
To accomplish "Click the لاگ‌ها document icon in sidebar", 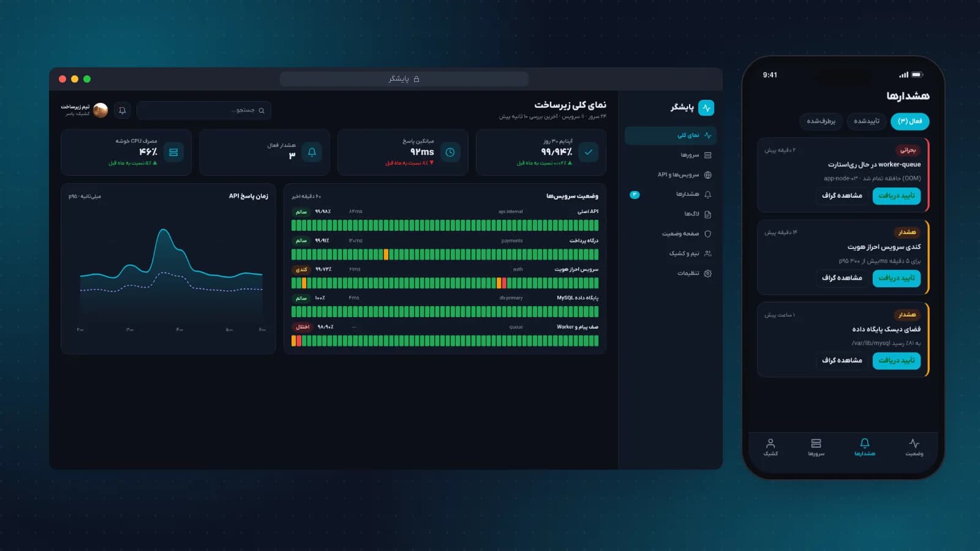I will pos(708,214).
